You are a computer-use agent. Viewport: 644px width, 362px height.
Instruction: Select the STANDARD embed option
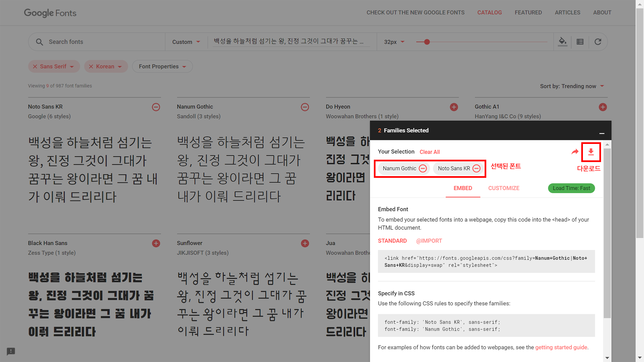click(x=392, y=241)
